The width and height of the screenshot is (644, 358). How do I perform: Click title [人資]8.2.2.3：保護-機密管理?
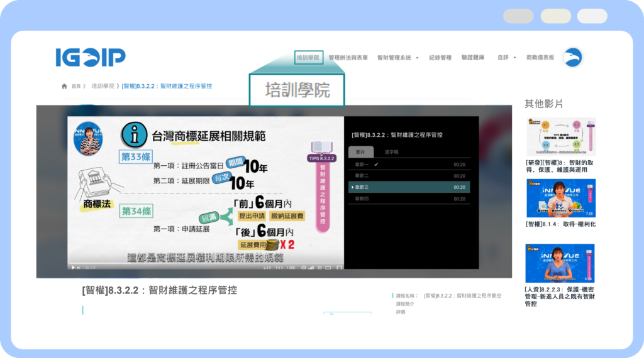560,296
